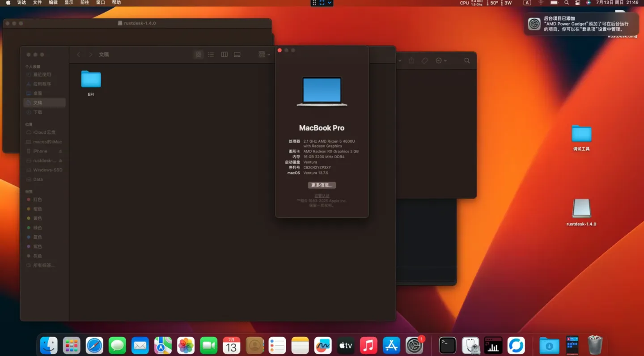The height and width of the screenshot is (356, 644).
Task: Select 所有标签 in Finder sidebar
Action: click(x=44, y=265)
